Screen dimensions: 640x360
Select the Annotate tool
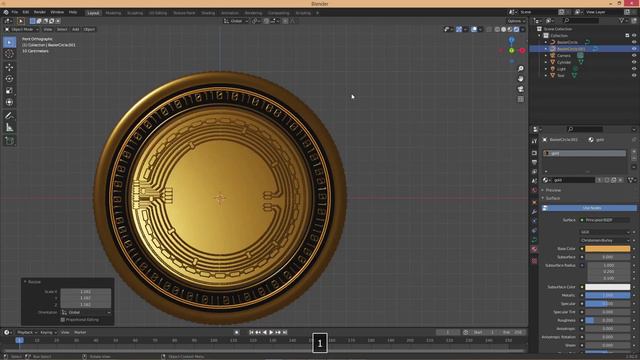(x=9, y=116)
